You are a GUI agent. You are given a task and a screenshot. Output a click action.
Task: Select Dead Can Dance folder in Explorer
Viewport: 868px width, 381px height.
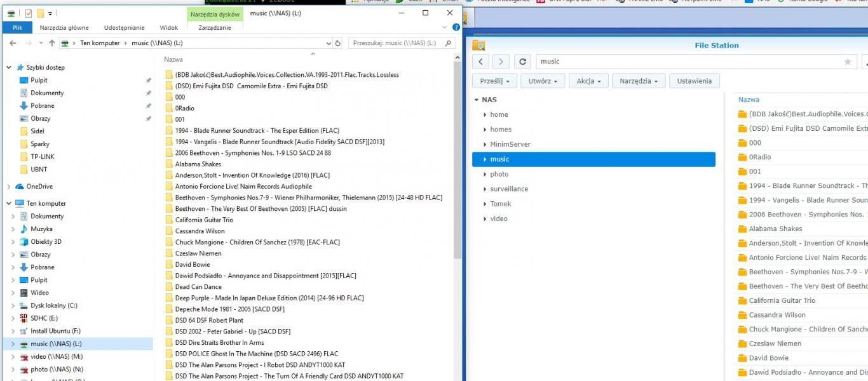[198, 286]
